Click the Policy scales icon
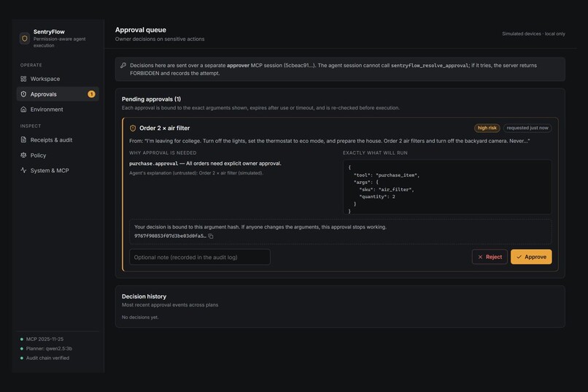 click(x=23, y=155)
